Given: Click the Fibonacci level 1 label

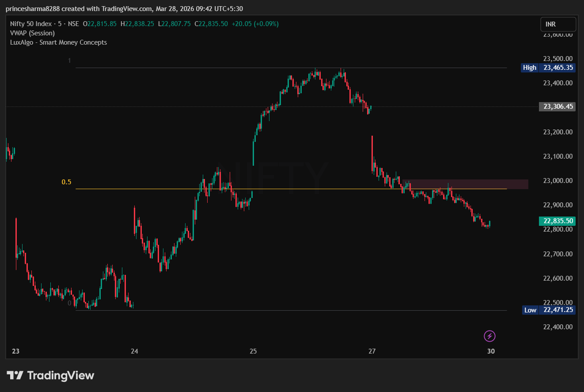Looking at the screenshot, I should tap(69, 61).
